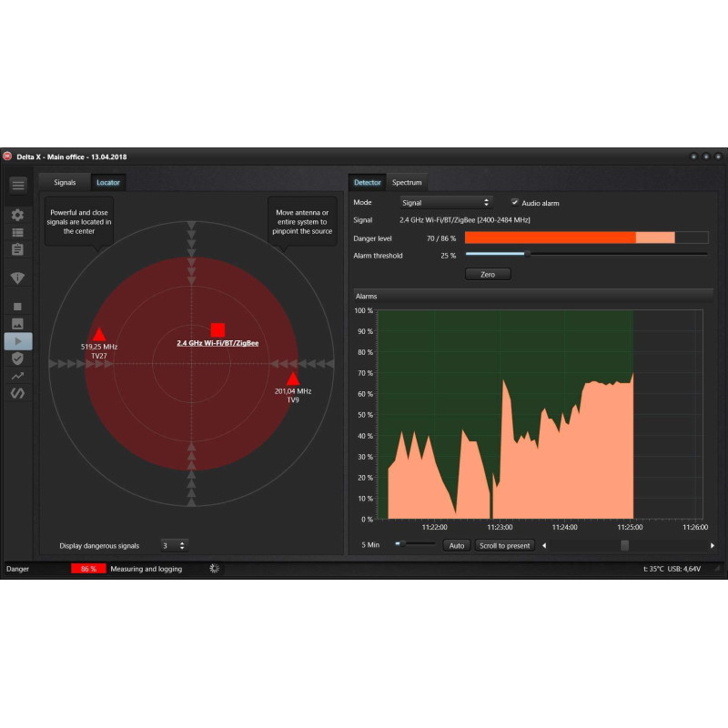Open settings gear icon in sidebar
The width and height of the screenshot is (728, 728).
click(17, 215)
